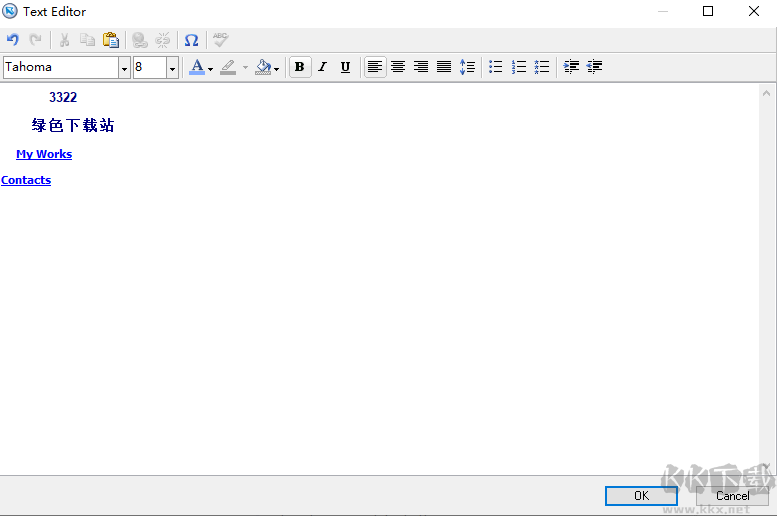The width and height of the screenshot is (777, 516).
Task: Click the Undo arrow icon
Action: (x=13, y=40)
